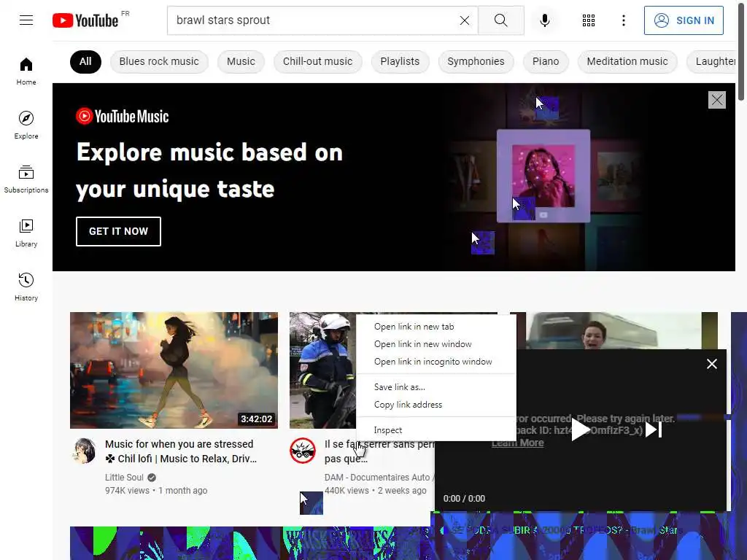Image resolution: width=747 pixels, height=560 pixels.
Task: Click the YouTube Music logo in banner
Action: point(123,116)
